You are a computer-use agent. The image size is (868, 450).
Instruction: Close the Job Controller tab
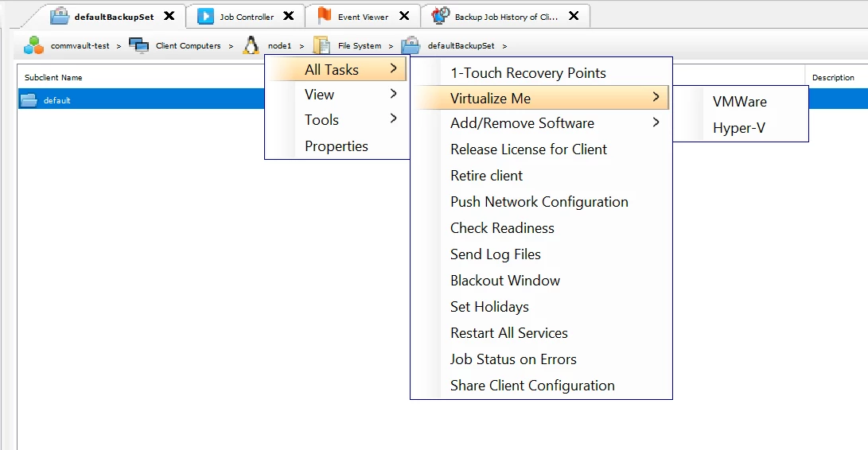pos(289,16)
